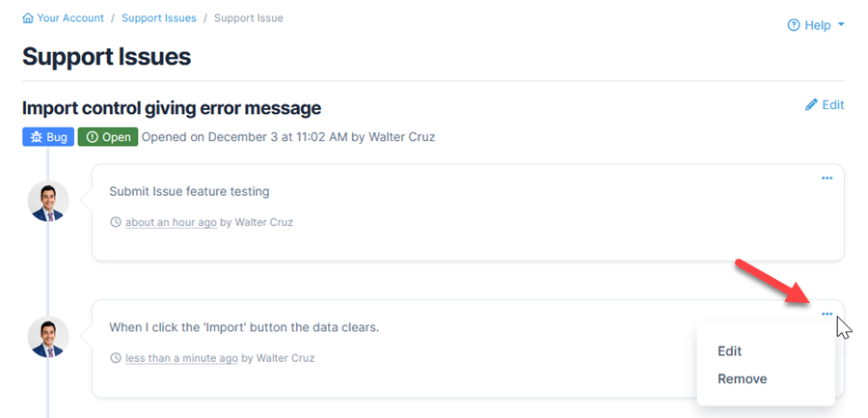Image resolution: width=868 pixels, height=418 pixels.
Task: Click Walter Cruz avatar on second comment
Action: (48, 338)
